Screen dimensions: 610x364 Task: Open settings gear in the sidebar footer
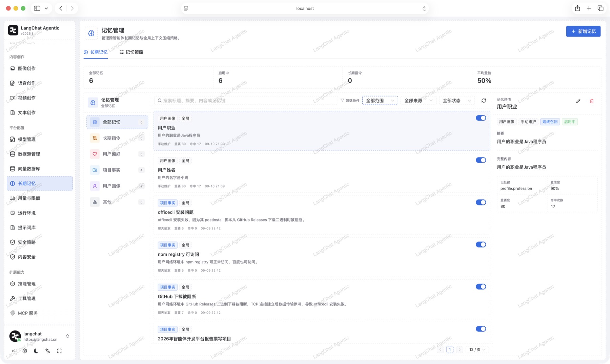[25, 351]
